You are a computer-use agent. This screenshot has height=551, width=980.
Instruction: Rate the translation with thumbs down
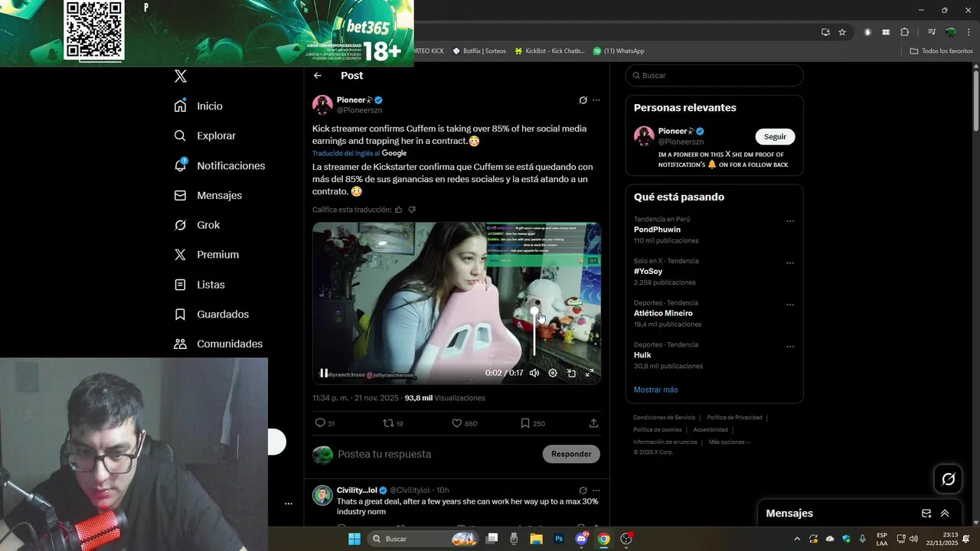412,210
